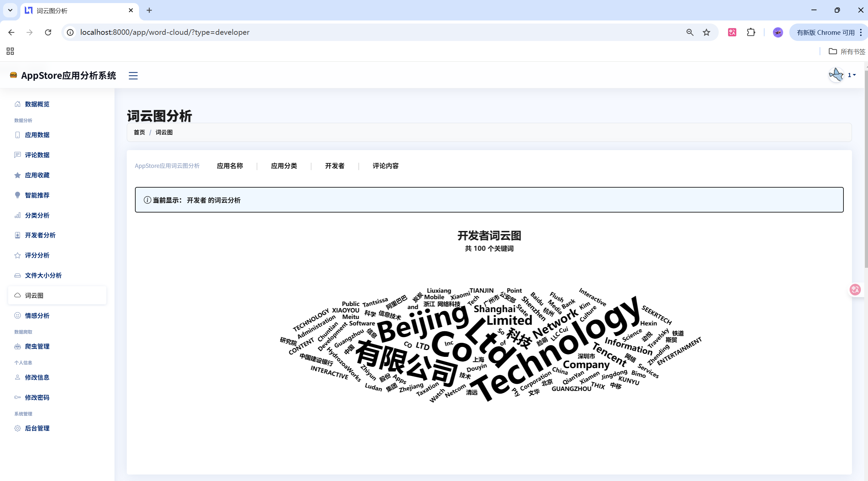868x481 pixels.
Task: Click the 爬虫管理 robot icon
Action: tap(17, 346)
